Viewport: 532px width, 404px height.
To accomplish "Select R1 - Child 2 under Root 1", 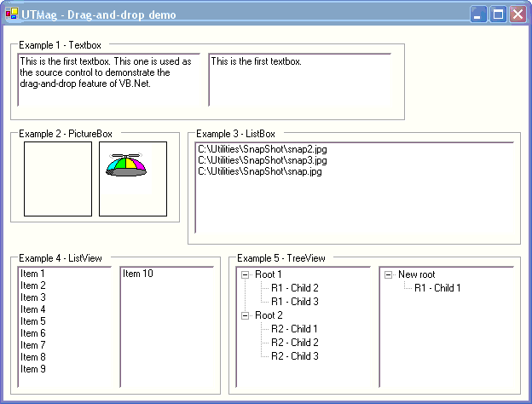I will [x=294, y=288].
